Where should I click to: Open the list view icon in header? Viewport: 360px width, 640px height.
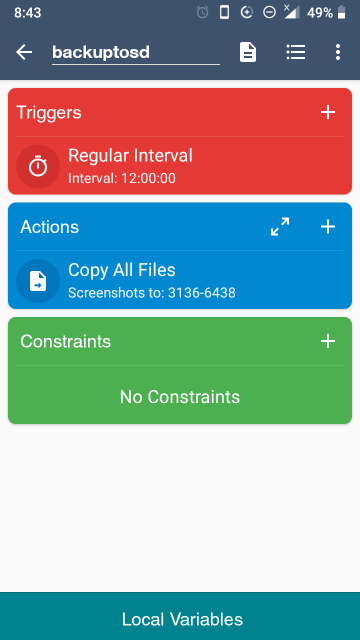tap(296, 52)
